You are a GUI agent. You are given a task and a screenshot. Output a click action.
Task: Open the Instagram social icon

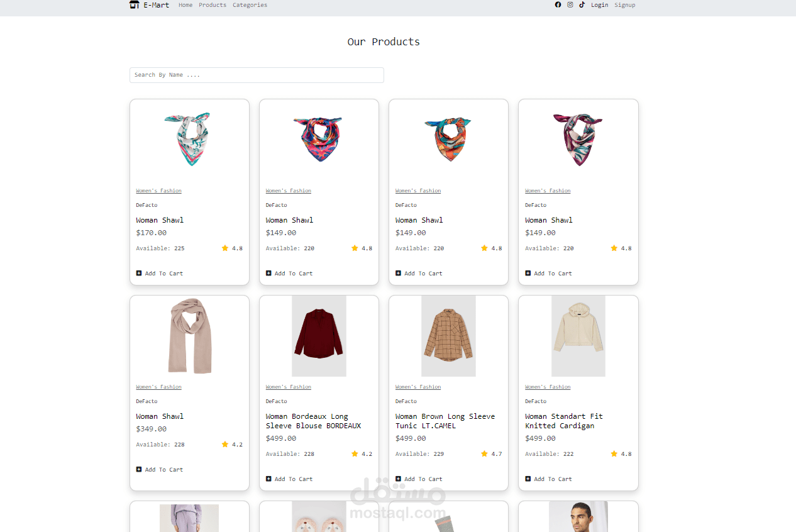(x=570, y=4)
